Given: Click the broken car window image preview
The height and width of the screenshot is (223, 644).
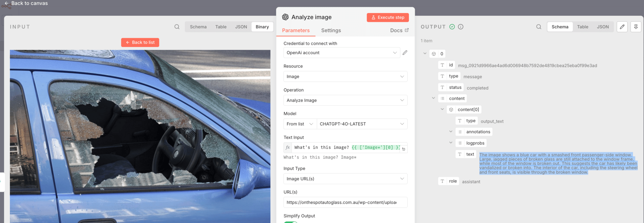Looking at the screenshot, I should (x=140, y=136).
